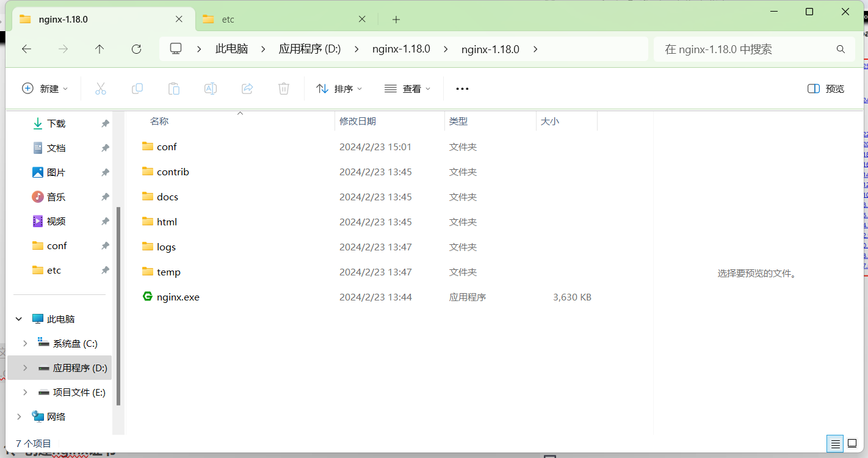This screenshot has height=458, width=868.
Task: Click the Cut scissors icon
Action: (101, 89)
